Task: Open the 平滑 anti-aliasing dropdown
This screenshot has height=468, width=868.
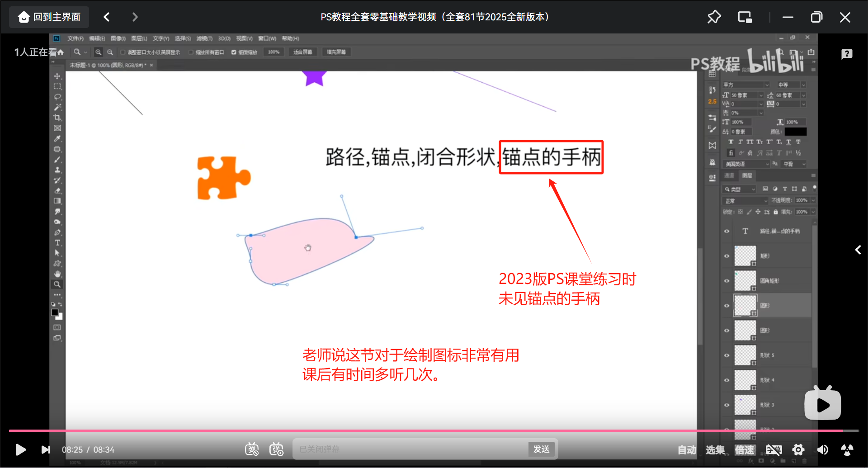Action: (794, 164)
